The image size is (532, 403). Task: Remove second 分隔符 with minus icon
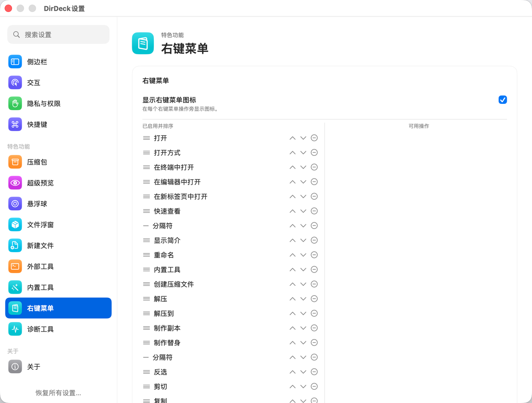[314, 357]
